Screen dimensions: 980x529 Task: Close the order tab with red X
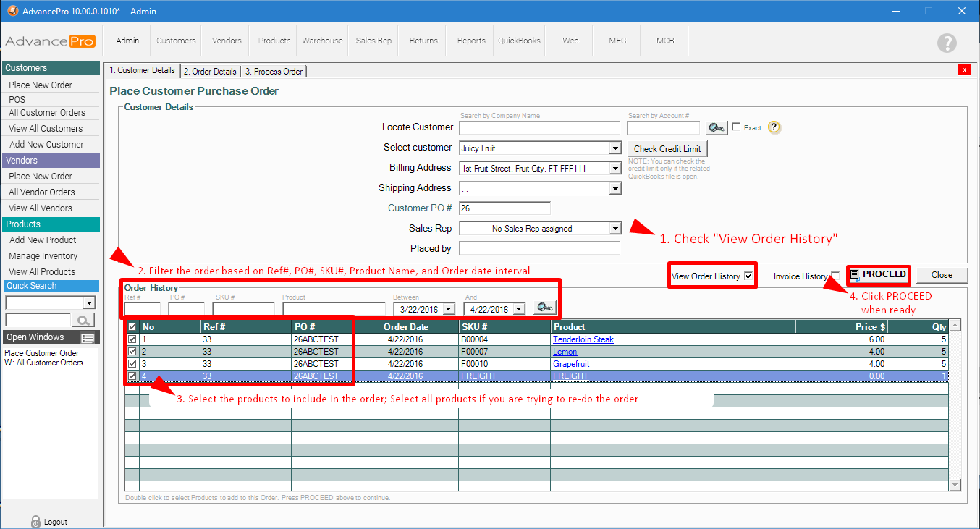coord(964,70)
